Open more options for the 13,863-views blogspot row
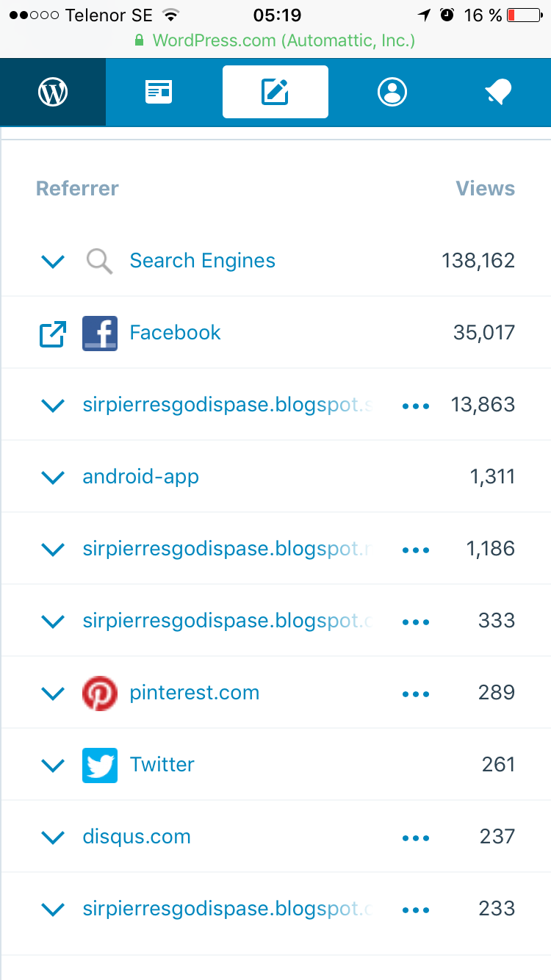 (x=416, y=406)
